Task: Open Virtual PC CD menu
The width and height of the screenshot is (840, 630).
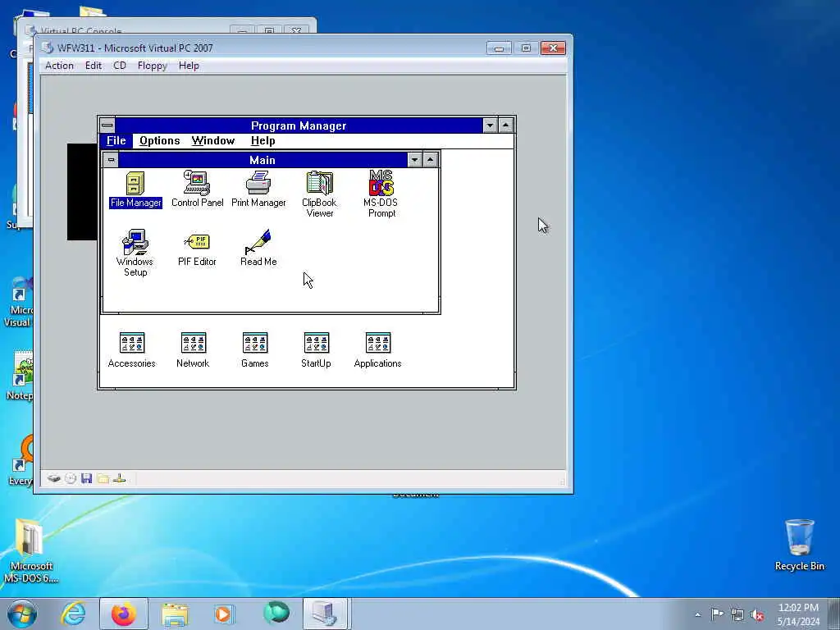Action: click(x=120, y=66)
